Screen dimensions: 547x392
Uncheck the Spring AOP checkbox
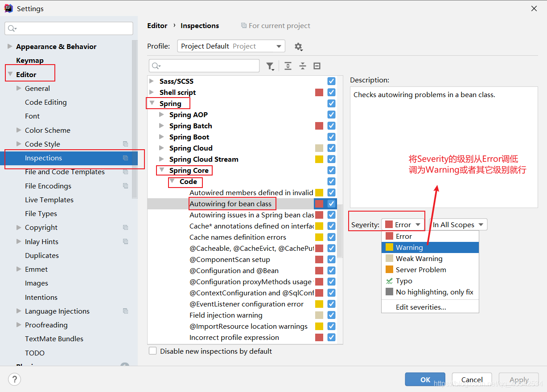point(331,114)
